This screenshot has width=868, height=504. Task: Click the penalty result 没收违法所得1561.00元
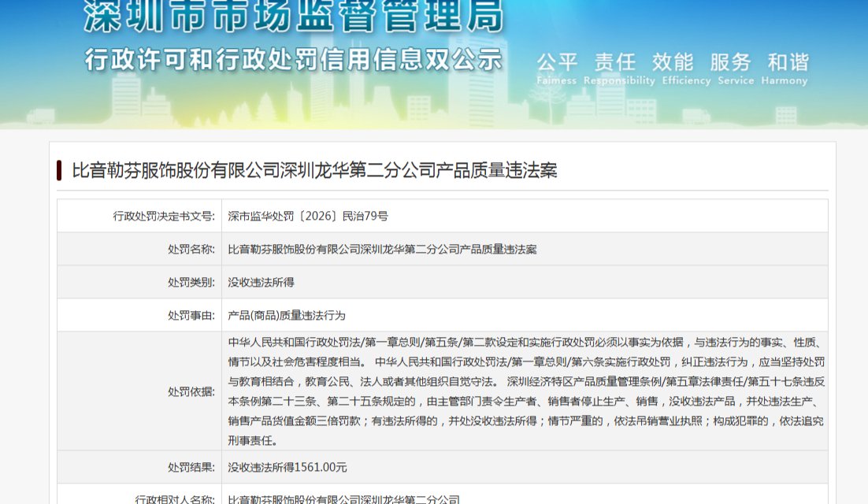click(x=287, y=468)
